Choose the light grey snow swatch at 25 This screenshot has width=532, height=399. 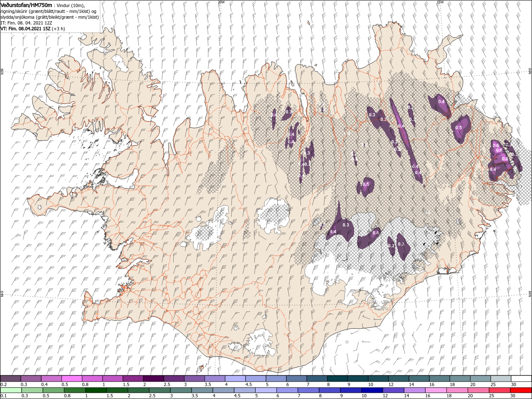coord(500,378)
